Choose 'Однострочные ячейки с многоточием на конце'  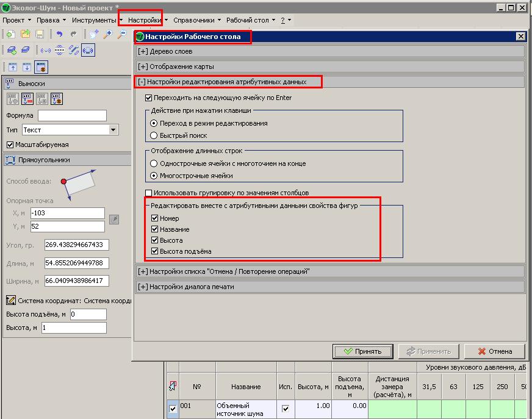coord(154,163)
